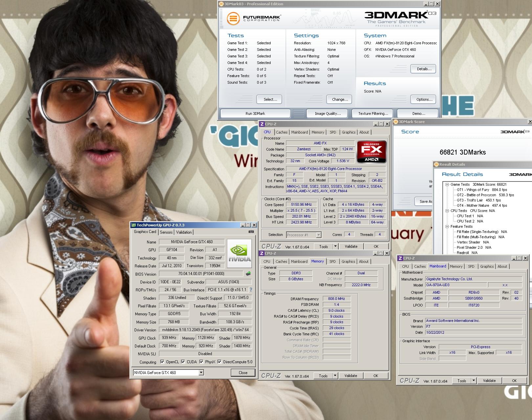This screenshot has width=532, height=420.
Task: Collapse the CPU Tests tree node
Action: [447, 211]
